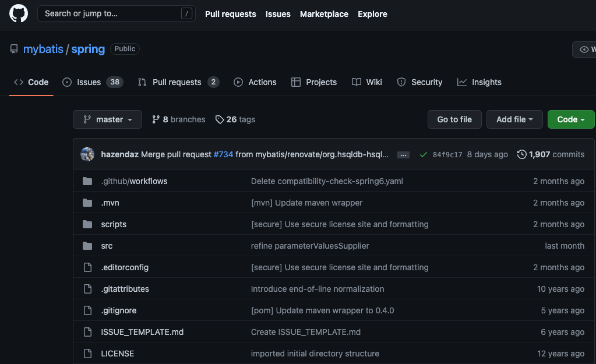This screenshot has height=364, width=596.
Task: Go to Explore
Action: point(372,14)
